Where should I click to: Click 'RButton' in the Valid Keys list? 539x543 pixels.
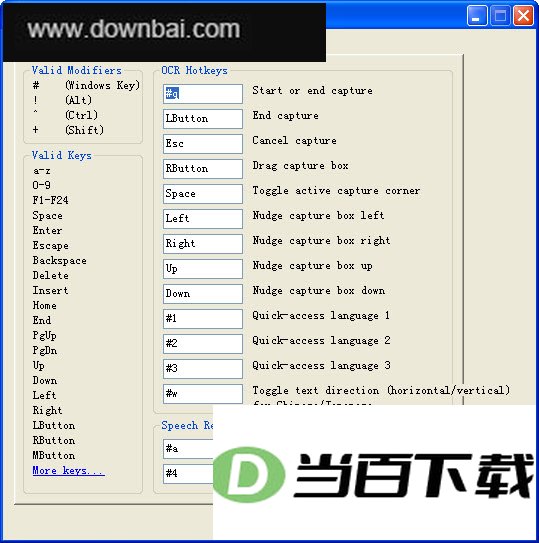(54, 440)
